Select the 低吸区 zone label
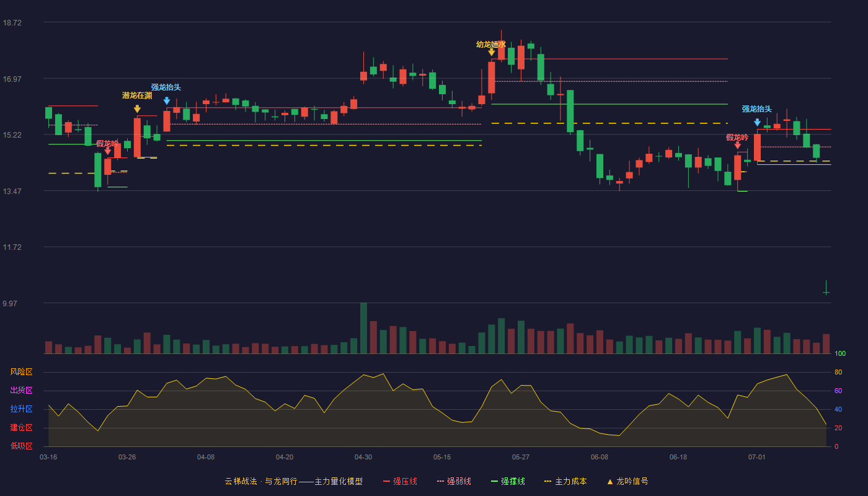Image resolution: width=868 pixels, height=496 pixels. pos(21,446)
